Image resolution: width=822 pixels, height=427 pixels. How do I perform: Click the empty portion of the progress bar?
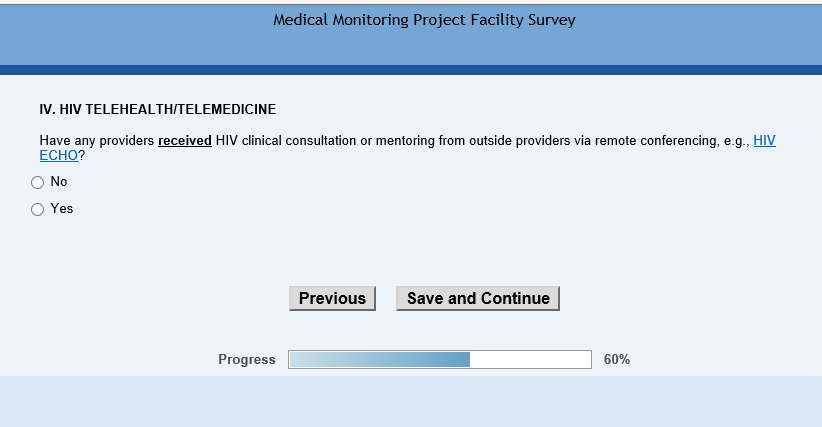point(530,360)
